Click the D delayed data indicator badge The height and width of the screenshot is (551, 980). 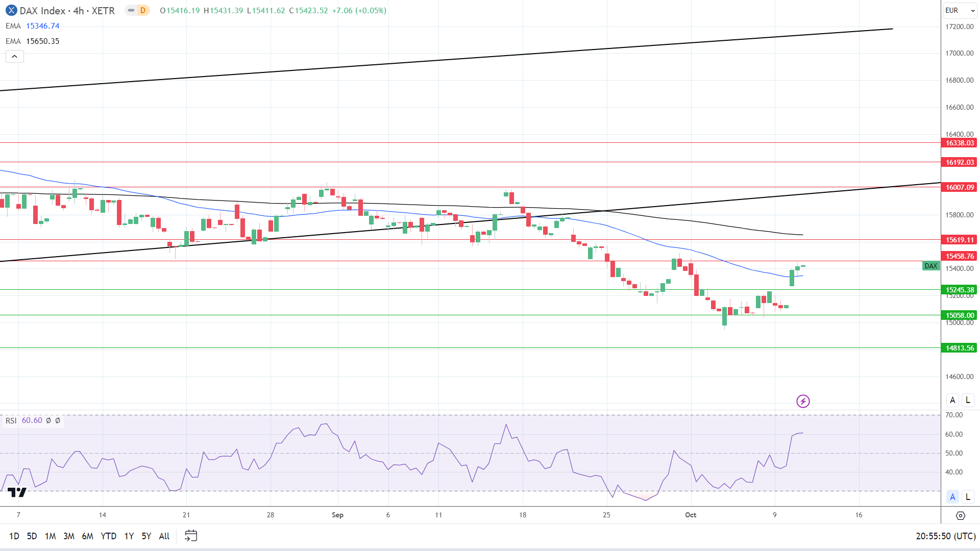[142, 10]
